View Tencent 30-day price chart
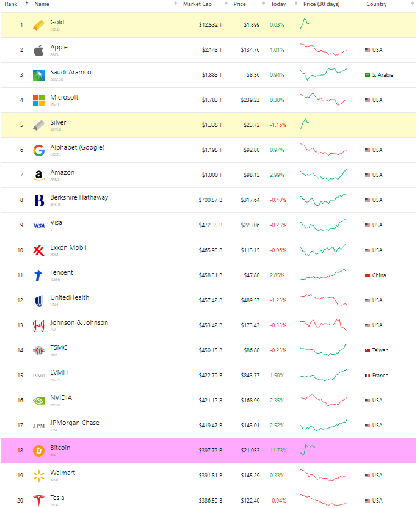 click(323, 275)
